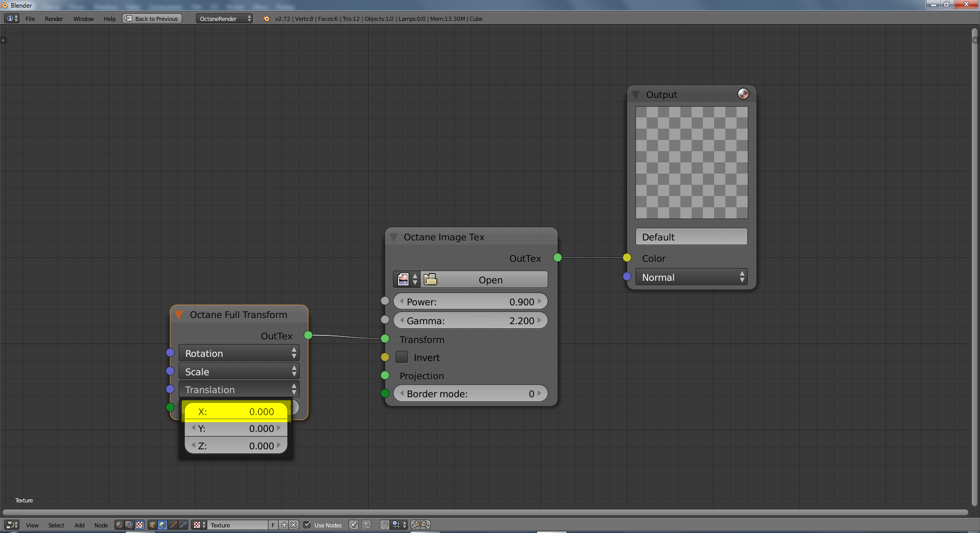Click the purple Translation input socket
Image resolution: width=980 pixels, height=533 pixels.
[x=170, y=389]
